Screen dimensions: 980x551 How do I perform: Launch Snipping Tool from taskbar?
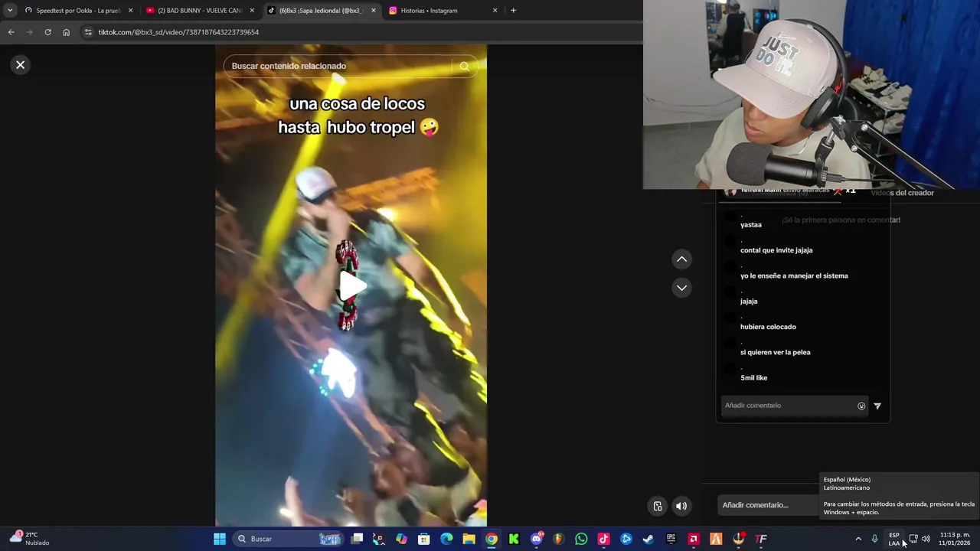(379, 539)
